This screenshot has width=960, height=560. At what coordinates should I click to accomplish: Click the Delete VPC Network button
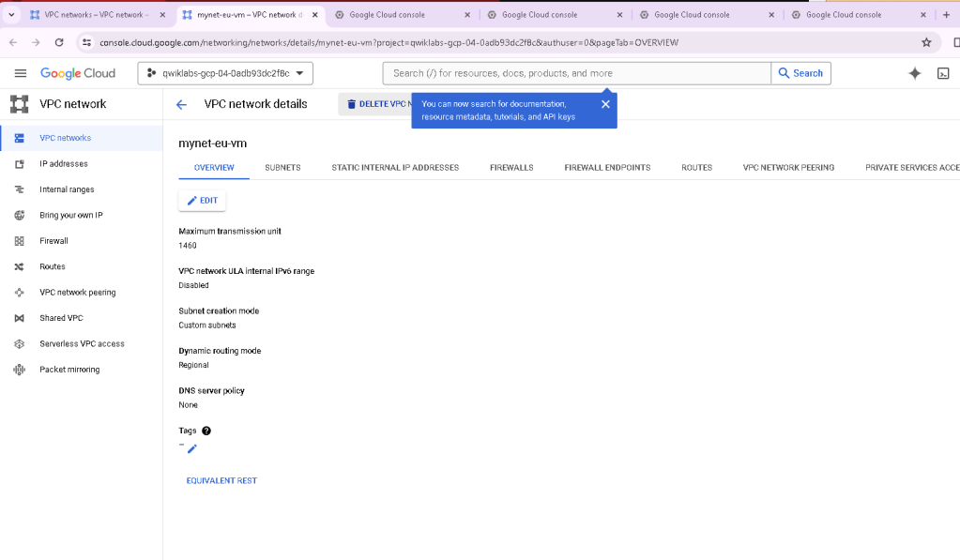[375, 104]
